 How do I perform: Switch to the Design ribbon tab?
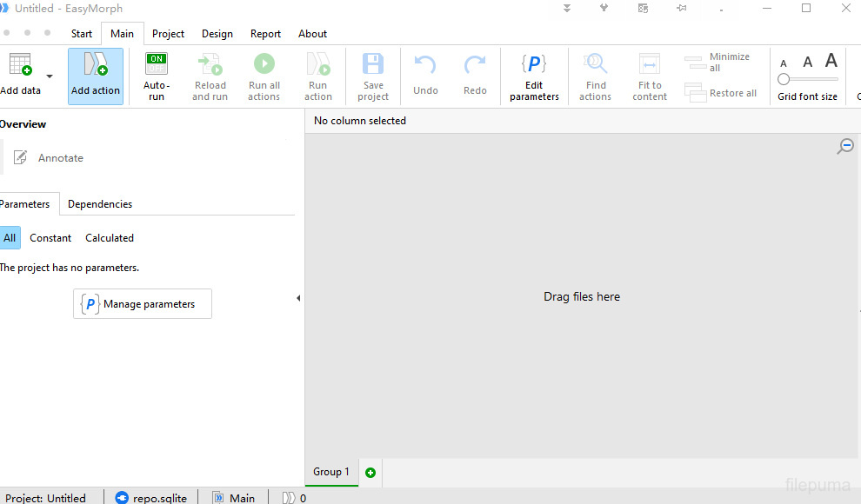click(x=217, y=34)
